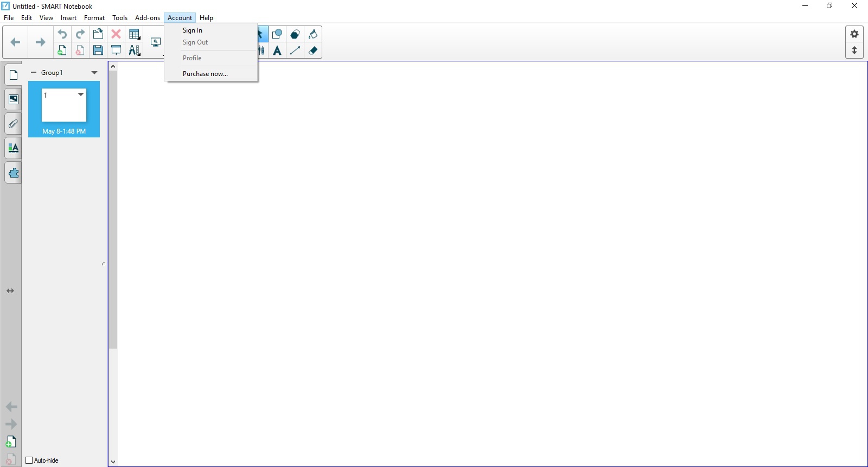
Task: Select the Line drawing tool
Action: (295, 51)
